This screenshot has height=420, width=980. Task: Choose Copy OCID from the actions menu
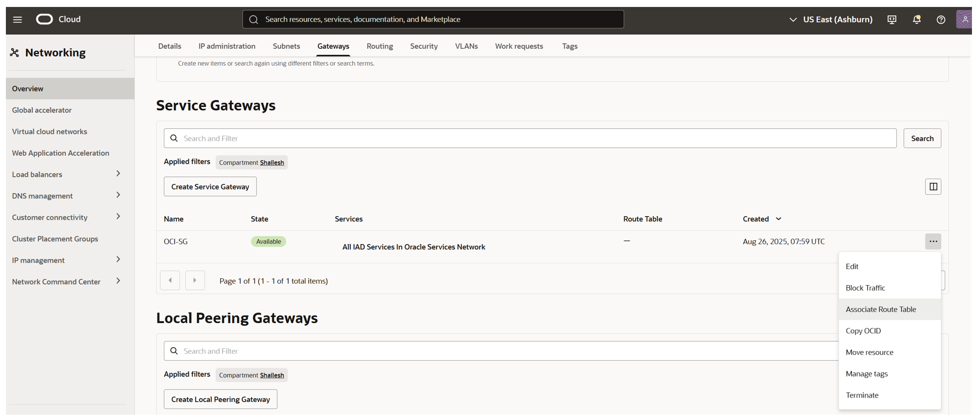point(890,331)
